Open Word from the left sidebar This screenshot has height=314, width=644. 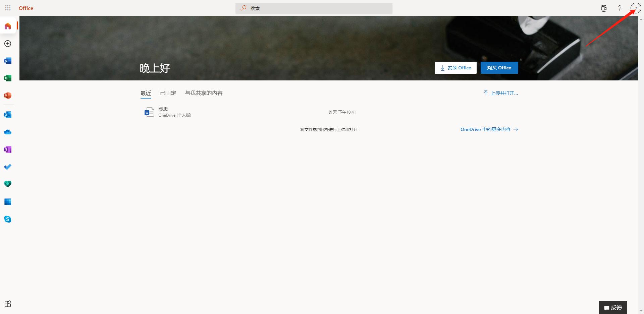[8, 61]
